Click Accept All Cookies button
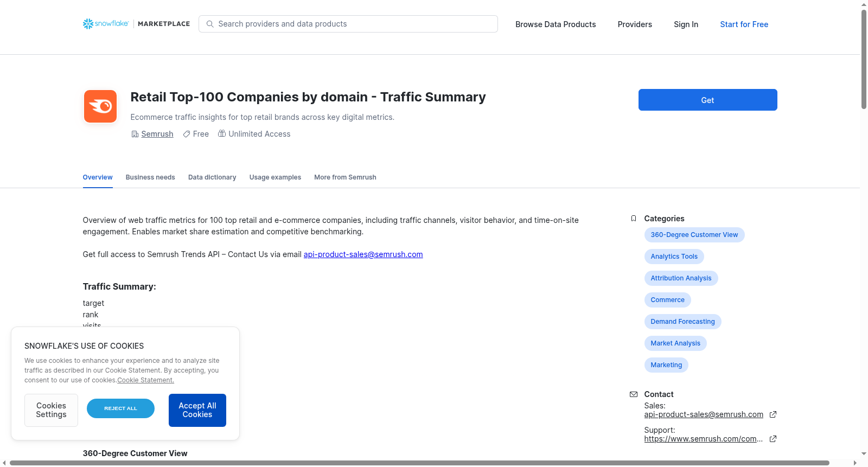 (197, 410)
